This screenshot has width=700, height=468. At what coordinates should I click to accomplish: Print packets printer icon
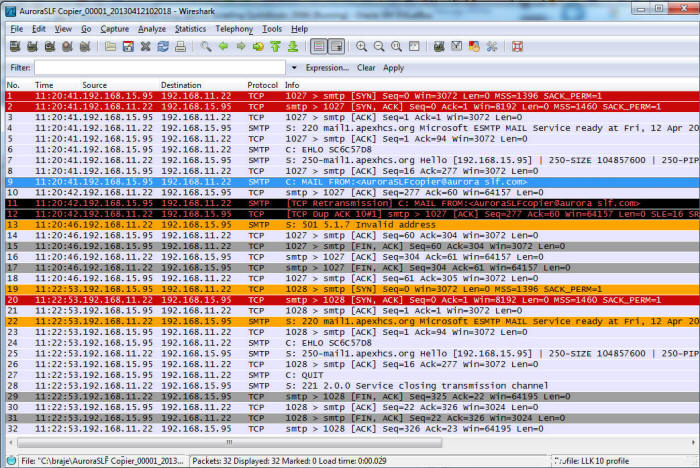(x=180, y=46)
